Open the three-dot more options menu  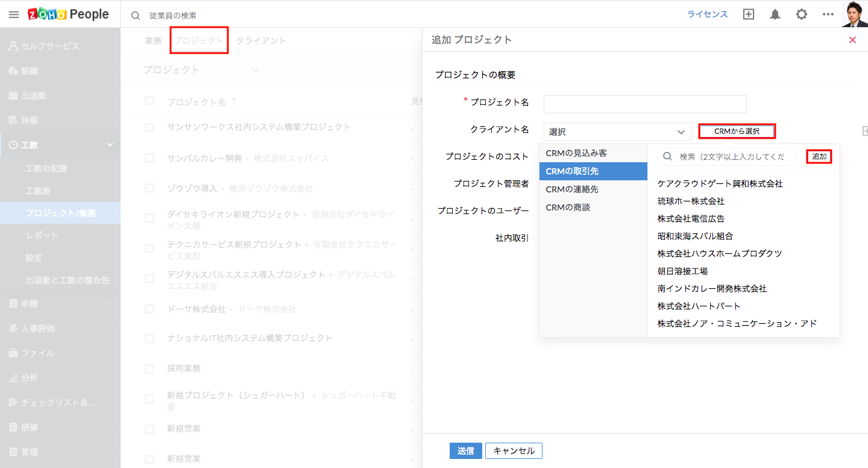pyautogui.click(x=828, y=14)
